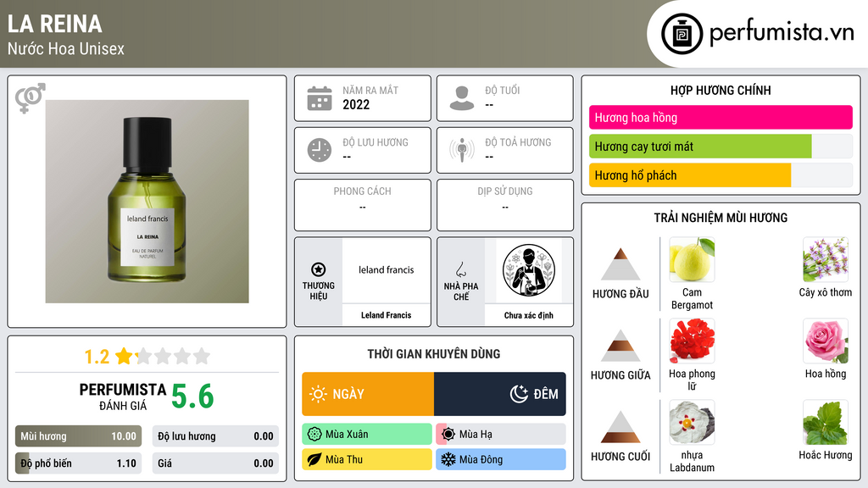Screen dimensions: 868x488
Task: Click the nose icon above Nhà Pha Chế
Action: (x=460, y=269)
